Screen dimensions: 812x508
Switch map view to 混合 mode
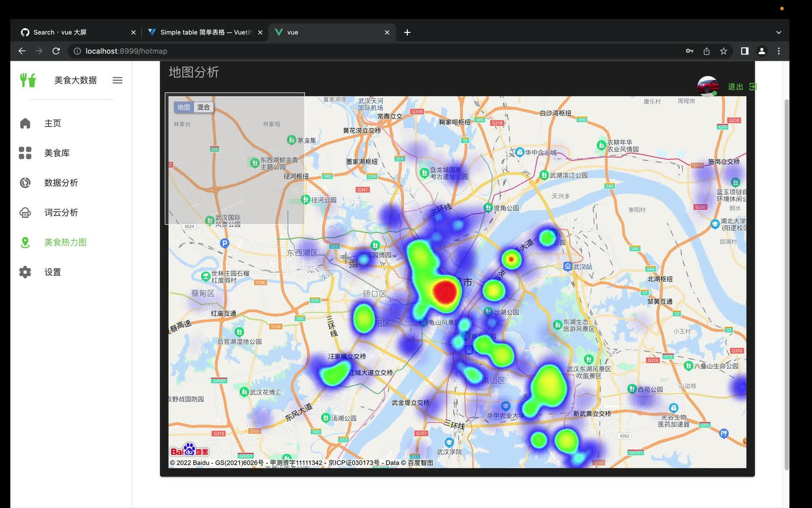pos(203,107)
